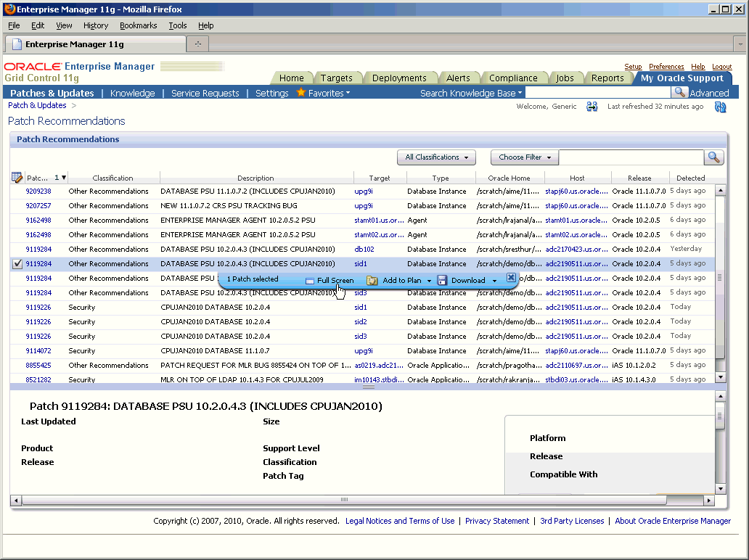
Task: Open the Jobs tab
Action: point(565,78)
